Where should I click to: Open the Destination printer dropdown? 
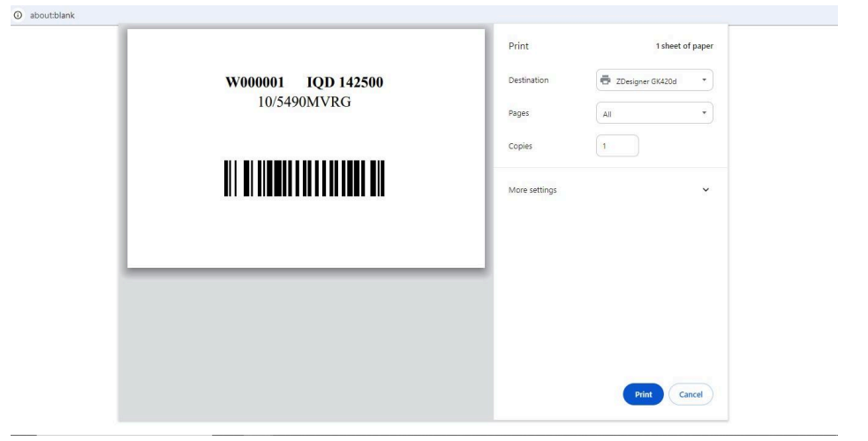point(653,80)
